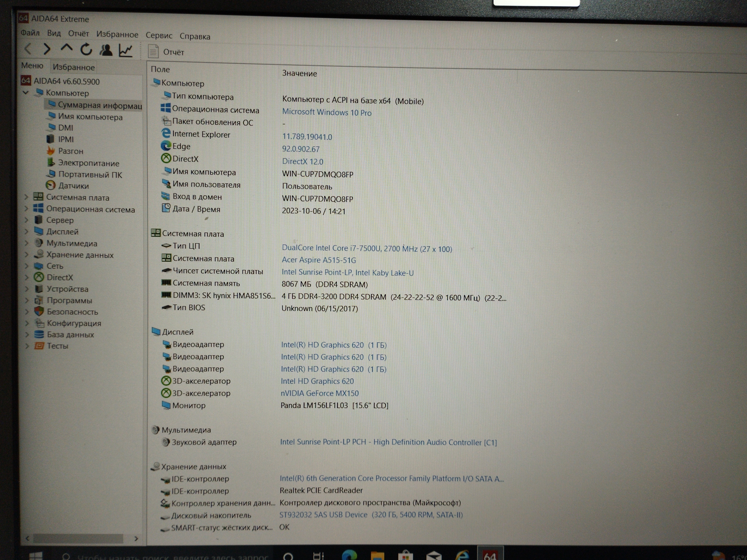747x560 pixels.
Task: Expand the Сервер tree node
Action: tap(26, 220)
